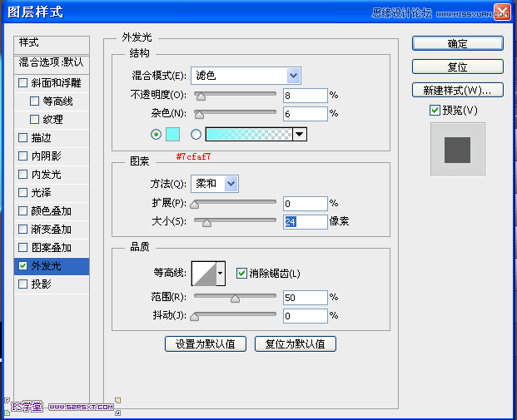The image size is (517, 420).
Task: Click the 设置为默认值 button
Action: (x=206, y=344)
